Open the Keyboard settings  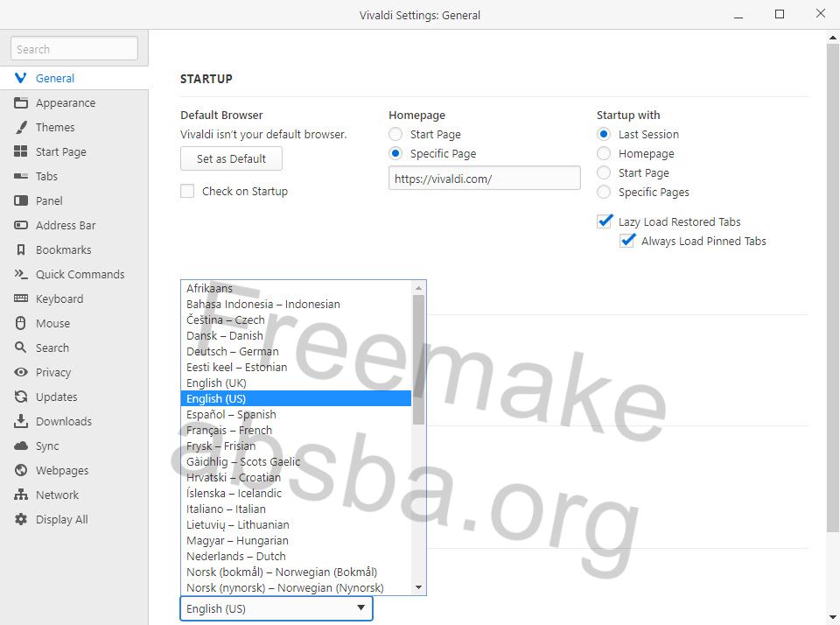(x=73, y=299)
